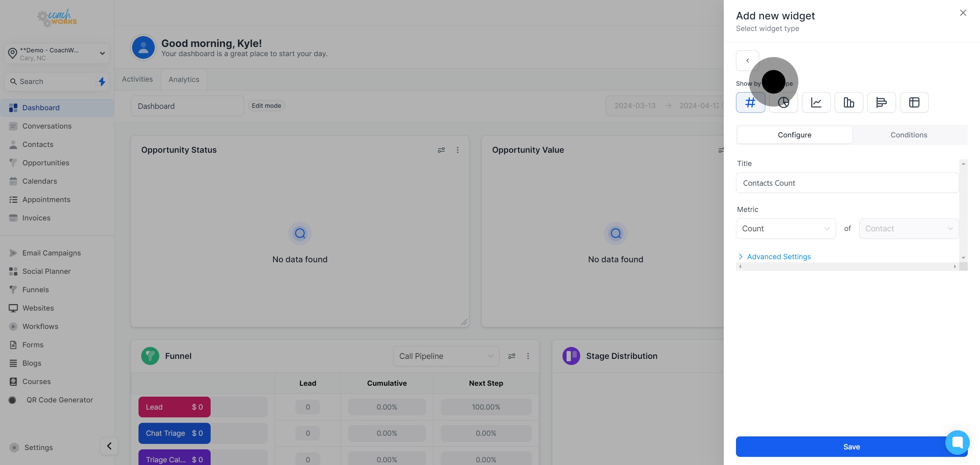Viewport: 980px width, 465px height.
Task: Select the vertical bar chart widget type
Action: tap(849, 102)
